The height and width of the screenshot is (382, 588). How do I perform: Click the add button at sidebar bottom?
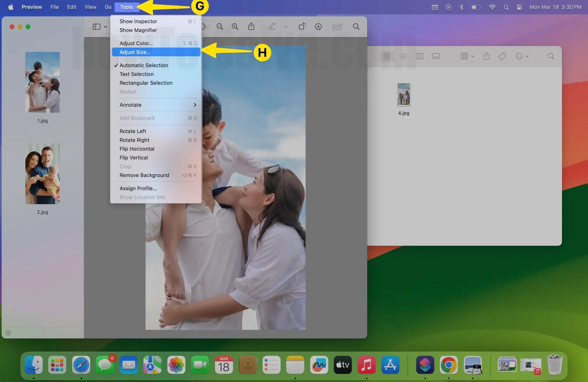pos(8,333)
